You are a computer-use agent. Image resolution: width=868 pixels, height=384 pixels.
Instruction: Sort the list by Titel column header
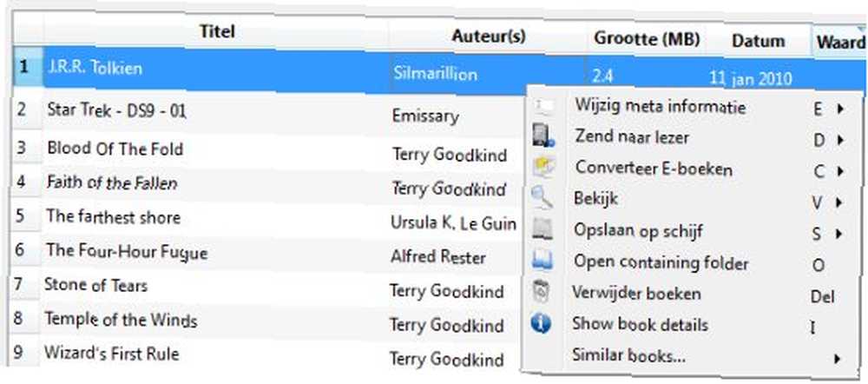216,31
